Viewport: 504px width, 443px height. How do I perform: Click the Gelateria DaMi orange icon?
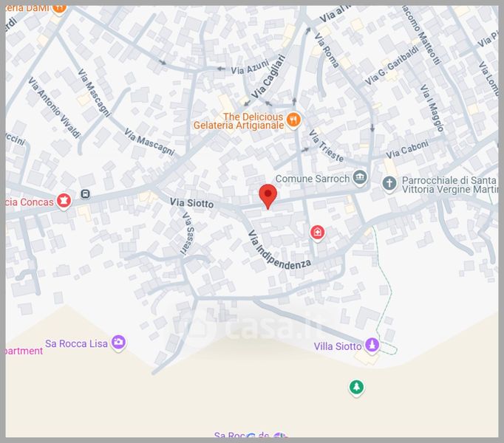coord(59,7)
